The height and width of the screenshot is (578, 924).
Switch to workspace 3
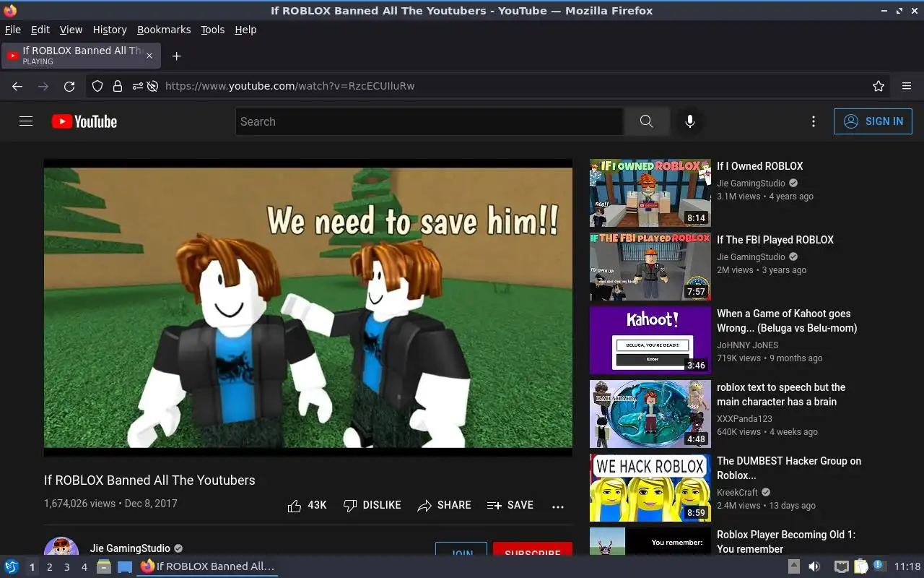tap(66, 567)
